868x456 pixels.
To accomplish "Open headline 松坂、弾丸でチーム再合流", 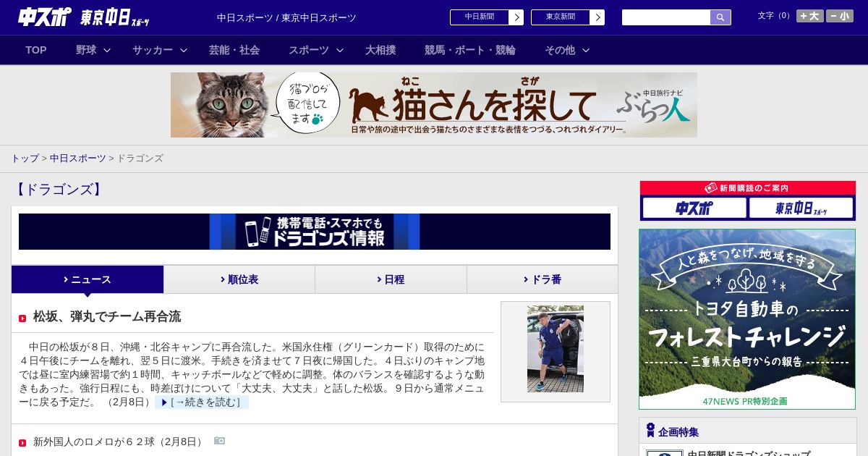I will tap(107, 317).
